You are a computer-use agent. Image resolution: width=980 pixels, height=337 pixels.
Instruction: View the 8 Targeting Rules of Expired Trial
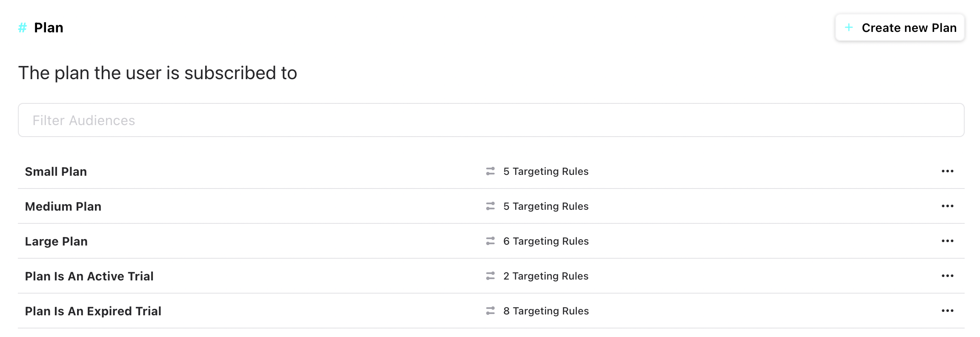click(546, 311)
